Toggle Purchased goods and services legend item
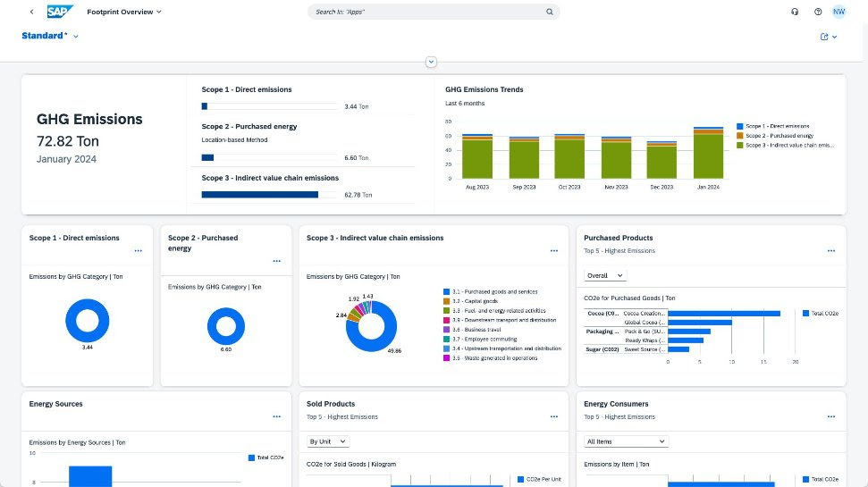Viewport: 868px width, 487px height. pos(447,292)
